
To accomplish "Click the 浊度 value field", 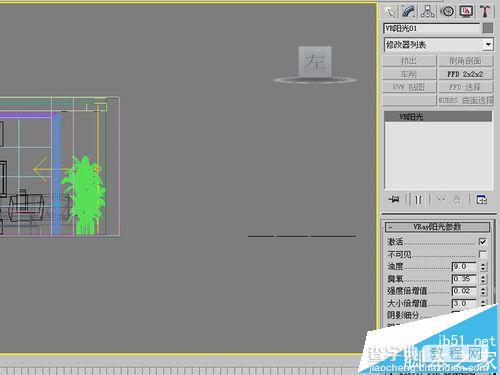I will [464, 266].
